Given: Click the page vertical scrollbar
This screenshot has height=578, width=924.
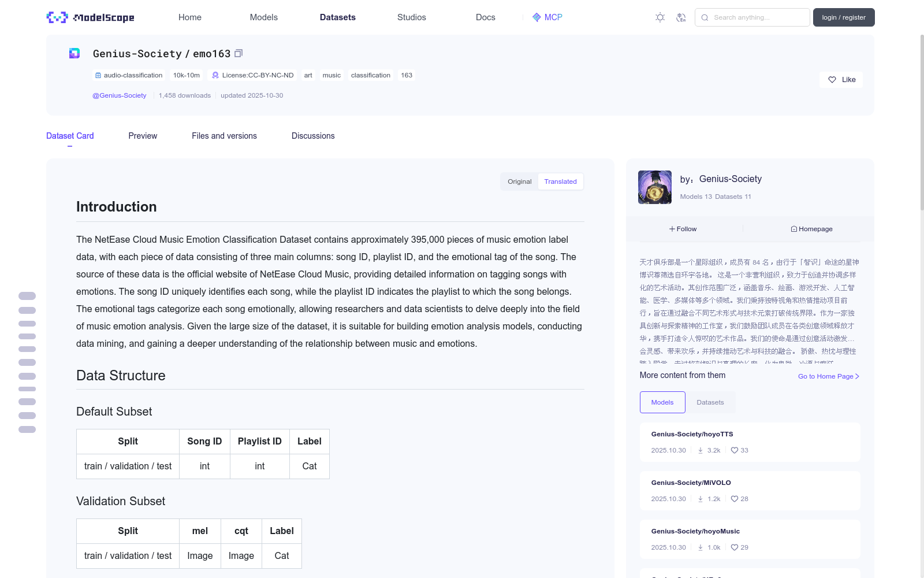Looking at the screenshot, I should pyautogui.click(x=922, y=121).
